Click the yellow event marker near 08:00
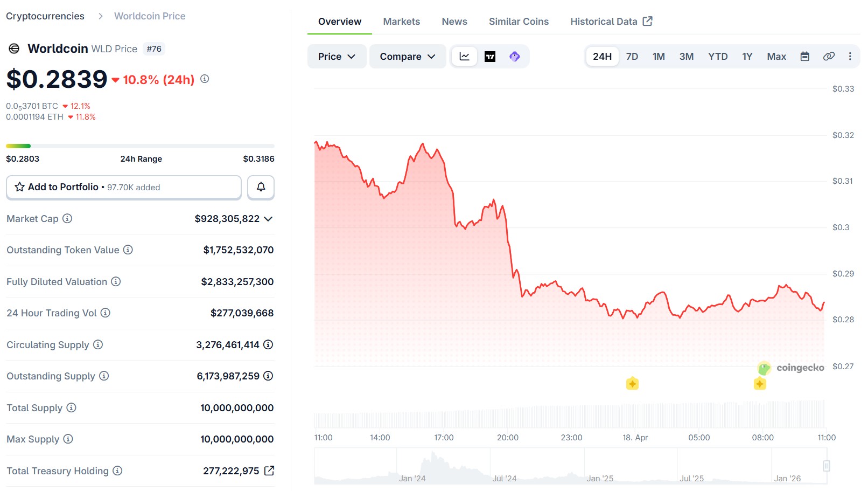The image size is (868, 491). [760, 384]
